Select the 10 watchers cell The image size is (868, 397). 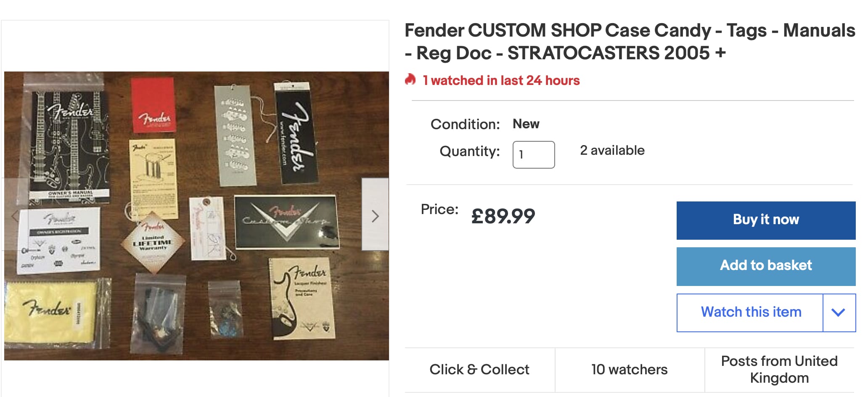(x=629, y=370)
